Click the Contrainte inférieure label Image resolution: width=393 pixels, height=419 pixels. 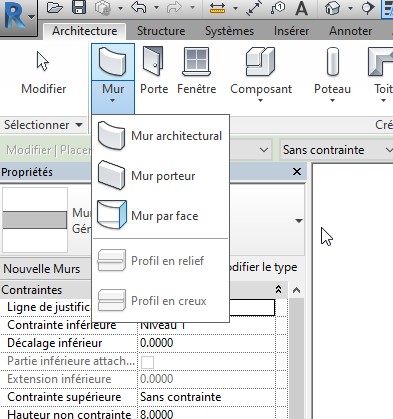click(62, 325)
